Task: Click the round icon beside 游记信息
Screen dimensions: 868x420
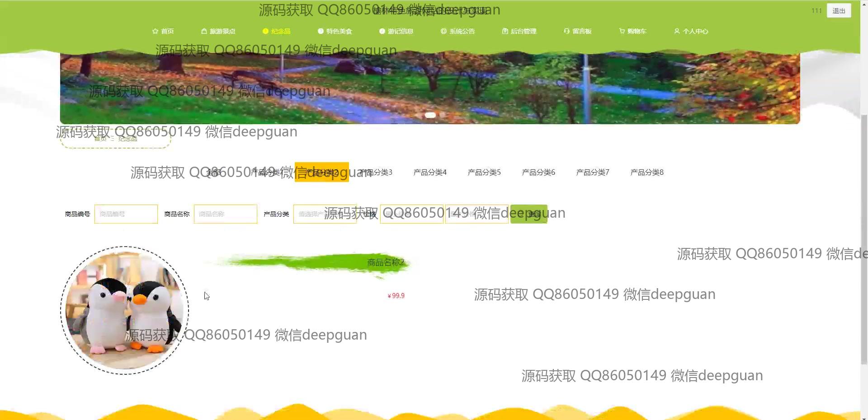Action: click(x=382, y=31)
